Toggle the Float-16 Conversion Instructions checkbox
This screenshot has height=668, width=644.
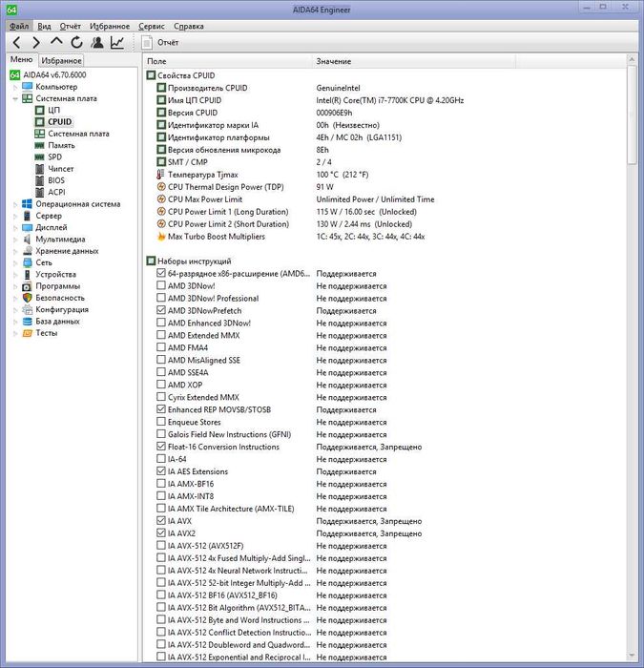tap(161, 447)
